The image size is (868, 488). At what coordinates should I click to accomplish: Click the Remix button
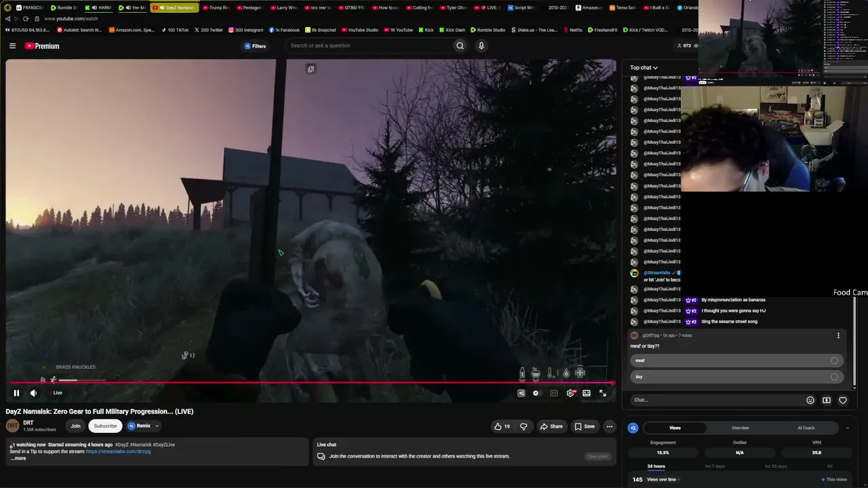pos(139,426)
